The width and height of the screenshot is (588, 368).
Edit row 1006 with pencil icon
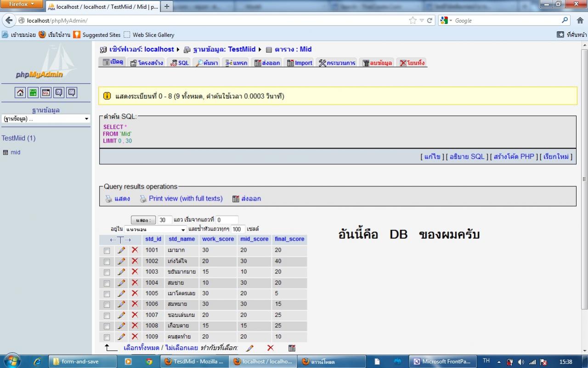coord(121,304)
